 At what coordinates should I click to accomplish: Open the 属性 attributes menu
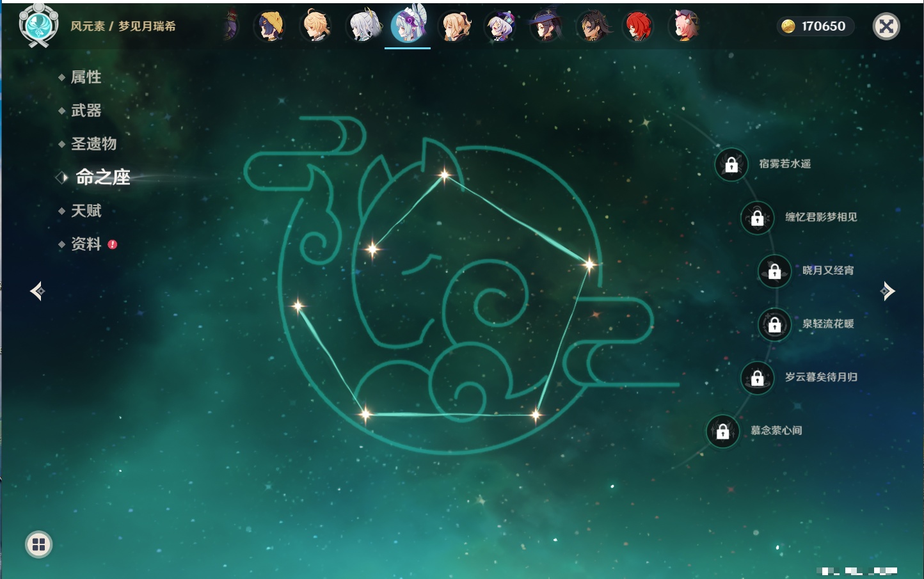click(x=86, y=77)
